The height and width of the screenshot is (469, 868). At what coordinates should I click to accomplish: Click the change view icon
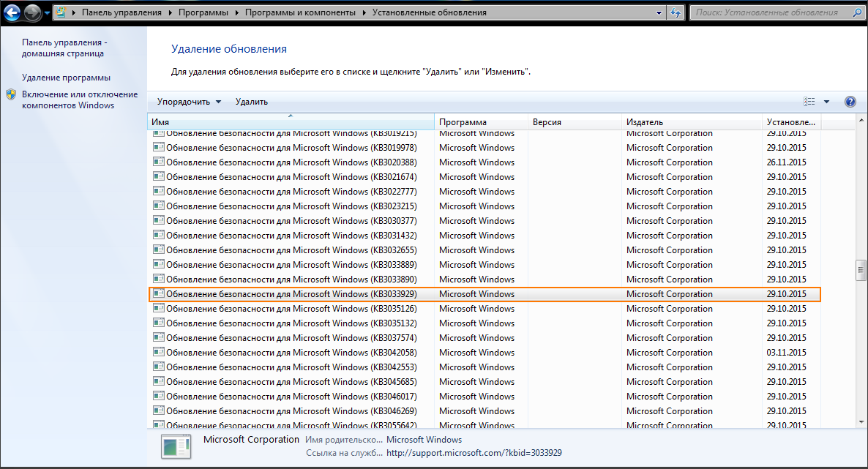click(809, 101)
